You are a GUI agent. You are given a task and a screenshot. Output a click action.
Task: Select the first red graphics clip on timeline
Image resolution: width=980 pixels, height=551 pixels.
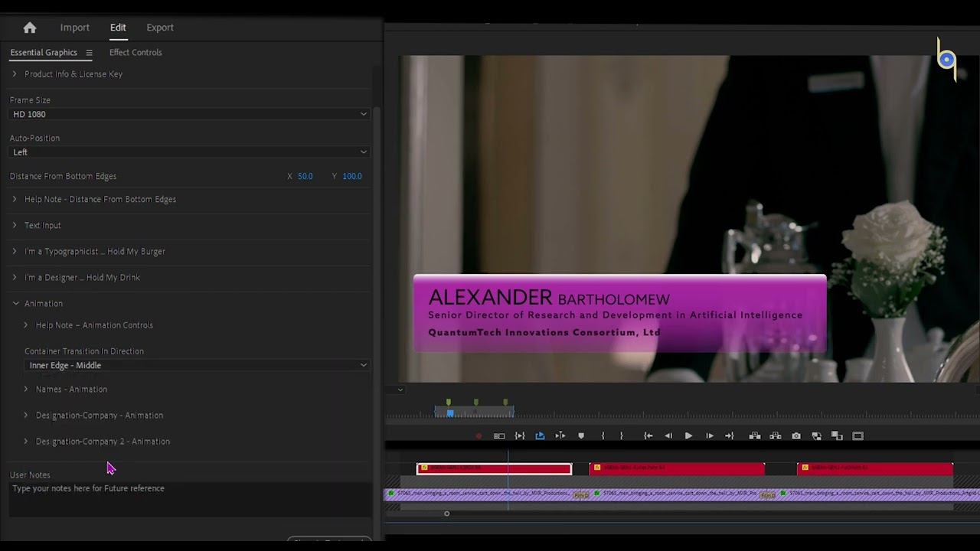[x=495, y=468]
